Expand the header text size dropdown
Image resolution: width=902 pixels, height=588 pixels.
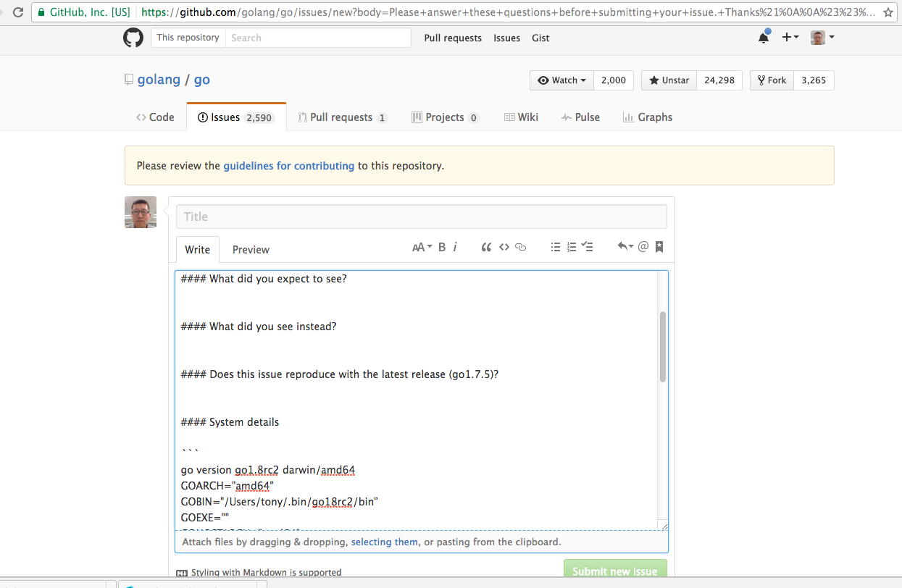point(422,247)
